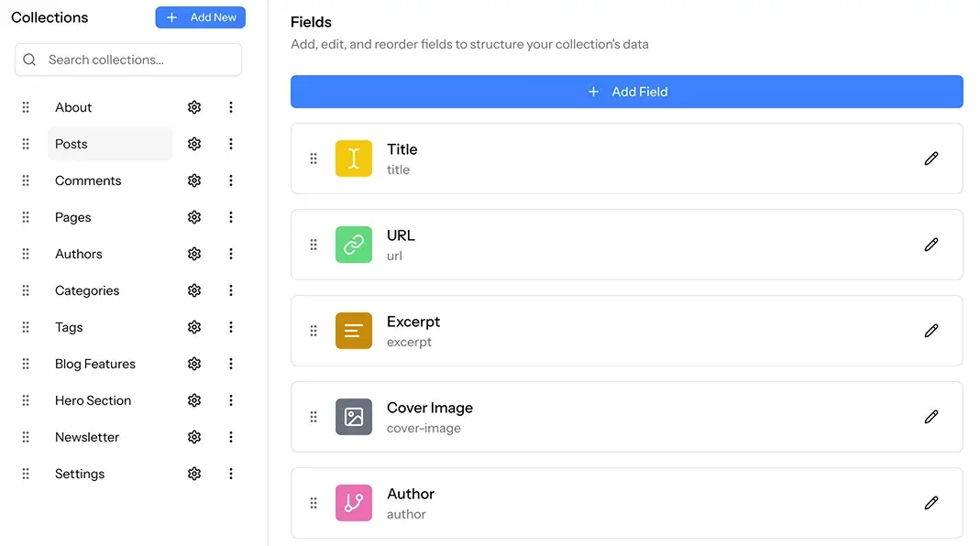Select the About collection
980x546 pixels.
pyautogui.click(x=110, y=107)
